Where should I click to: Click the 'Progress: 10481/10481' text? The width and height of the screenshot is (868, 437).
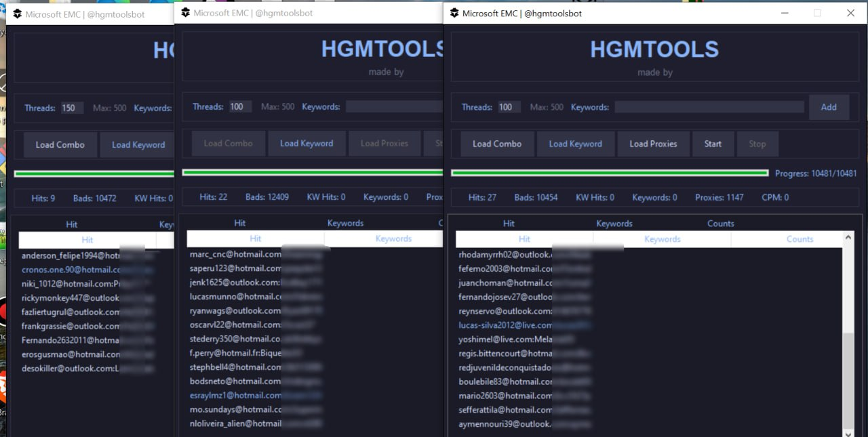(816, 173)
